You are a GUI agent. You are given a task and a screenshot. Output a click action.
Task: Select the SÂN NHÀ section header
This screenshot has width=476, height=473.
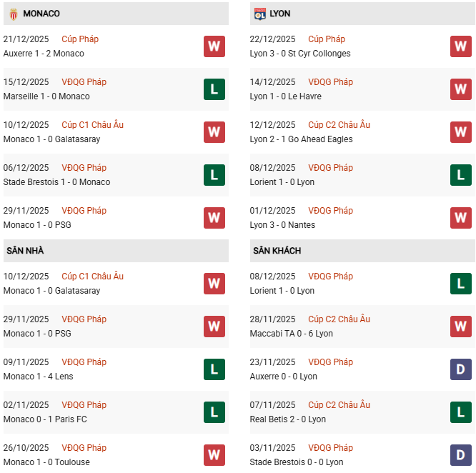pyautogui.click(x=26, y=251)
